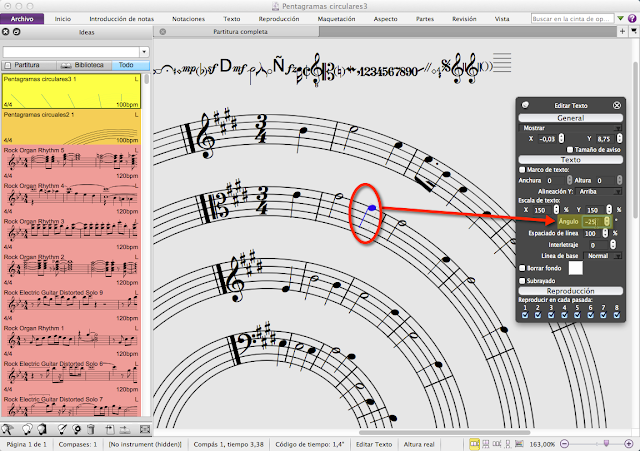
Task: Open the Maquetación ribbon tab
Action: [x=337, y=19]
